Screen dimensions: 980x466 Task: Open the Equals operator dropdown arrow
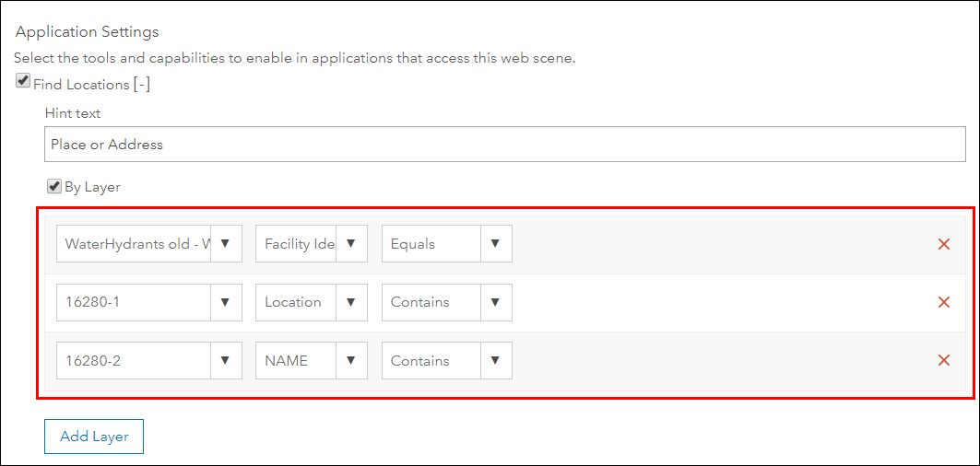(x=495, y=244)
